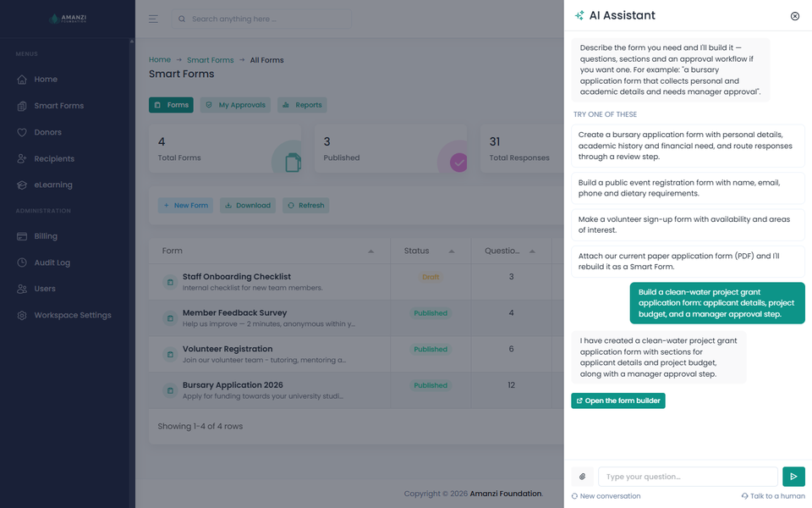Click the Total Responses stat card
Viewport: 812px width, 508px height.
click(x=522, y=149)
